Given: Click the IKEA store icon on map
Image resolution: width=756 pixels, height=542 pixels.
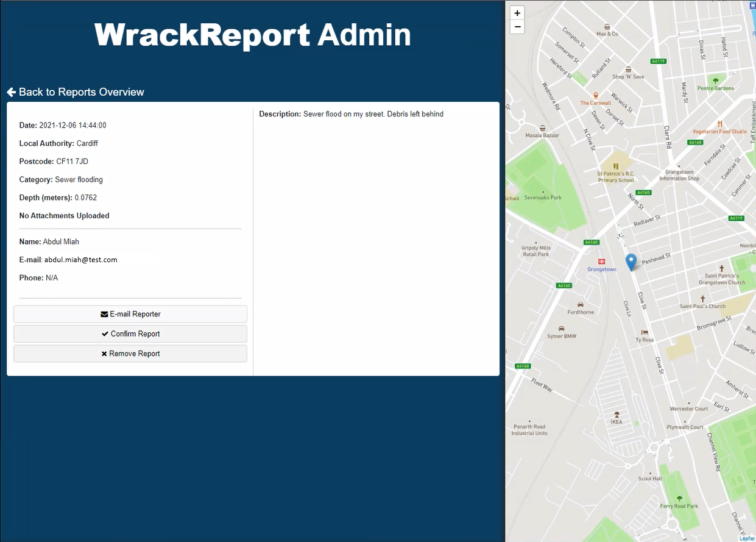Looking at the screenshot, I should point(616,414).
